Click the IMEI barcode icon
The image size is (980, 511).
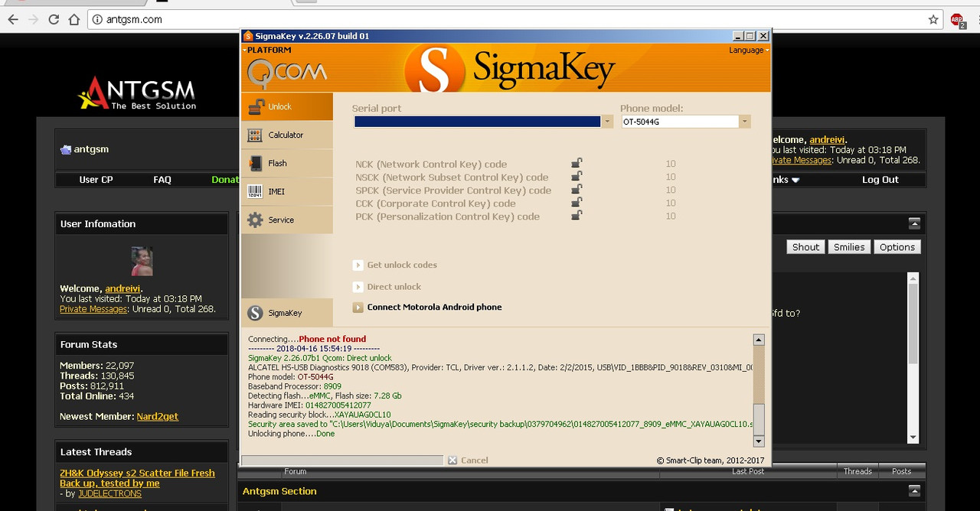coord(255,191)
